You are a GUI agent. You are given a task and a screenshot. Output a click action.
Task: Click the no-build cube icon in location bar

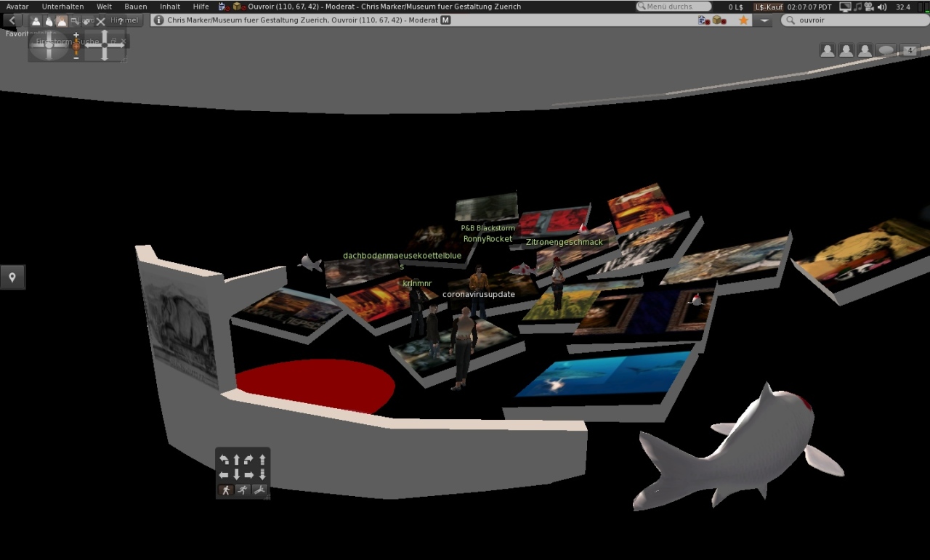coord(719,20)
